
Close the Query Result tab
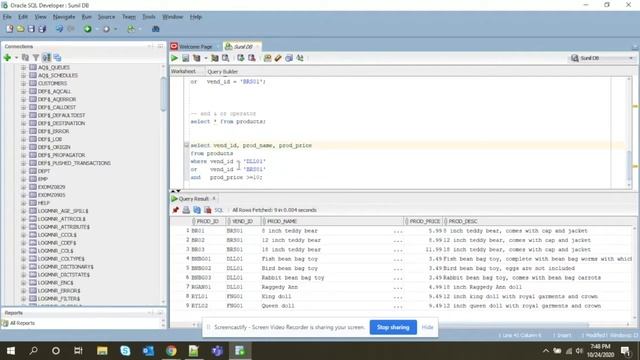pyautogui.click(x=213, y=198)
